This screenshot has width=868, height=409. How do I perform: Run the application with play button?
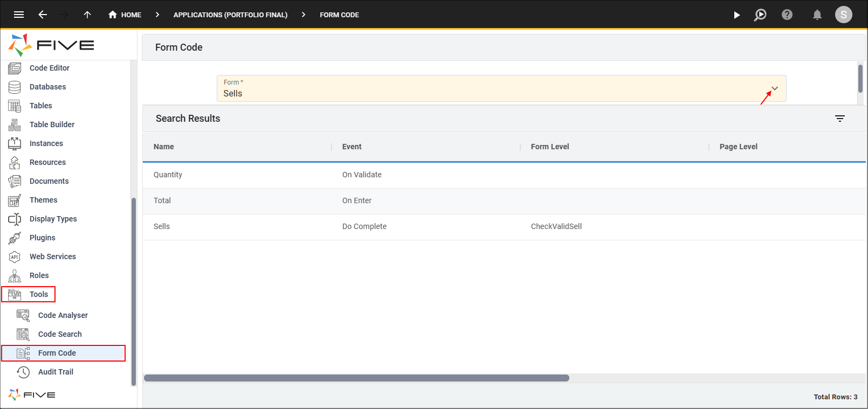[x=736, y=15]
